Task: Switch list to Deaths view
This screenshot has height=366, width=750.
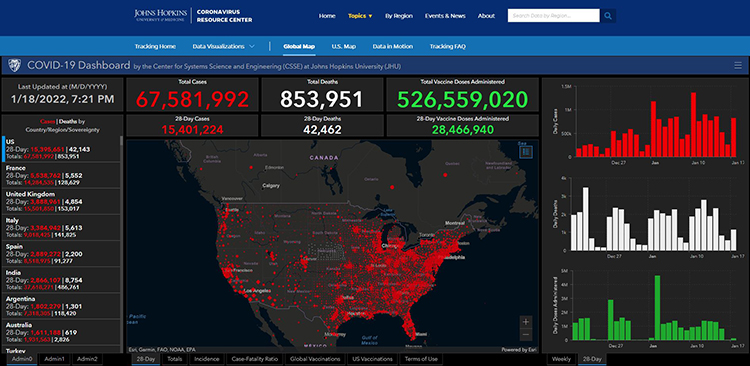Action: 65,121
